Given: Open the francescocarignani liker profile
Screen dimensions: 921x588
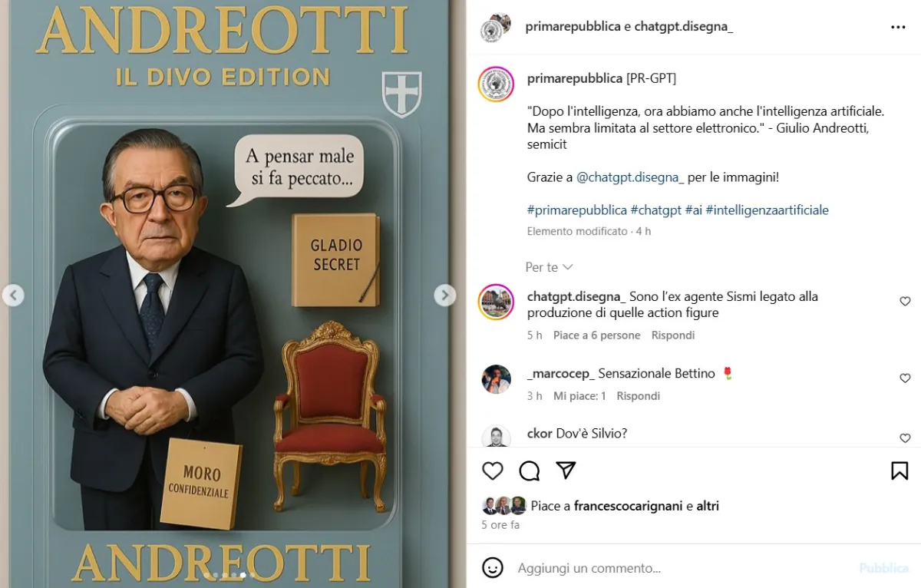Looking at the screenshot, I should [x=629, y=506].
